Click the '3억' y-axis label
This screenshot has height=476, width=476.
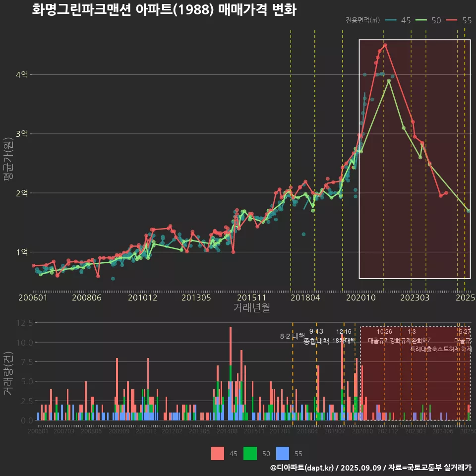coord(22,134)
